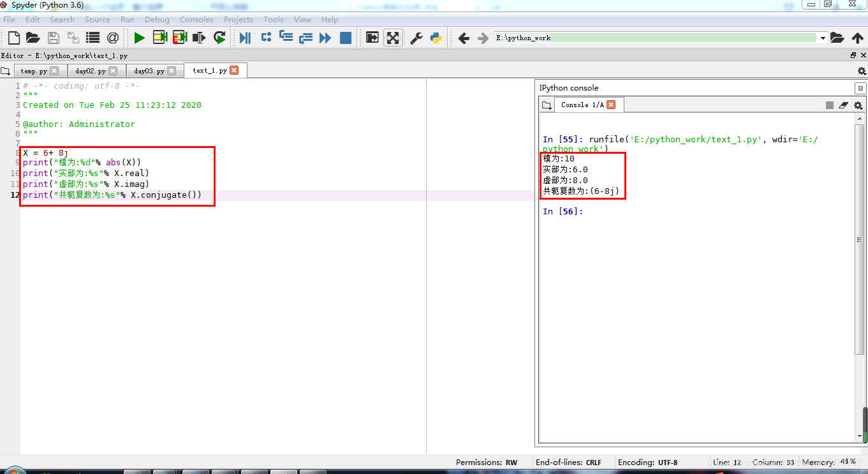Image resolution: width=868 pixels, height=474 pixels.
Task: Close the text_1.py tab
Action: point(234,70)
